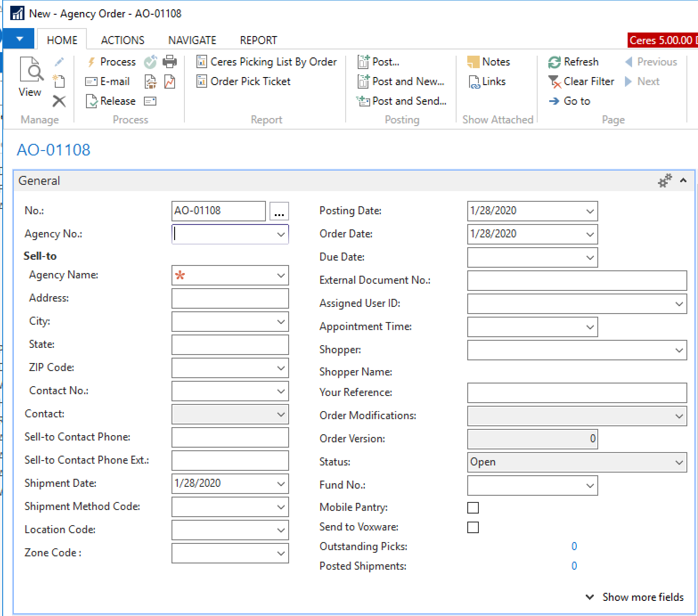This screenshot has height=616, width=698.
Task: Click the ellipsis next to the No. field
Action: 279,211
